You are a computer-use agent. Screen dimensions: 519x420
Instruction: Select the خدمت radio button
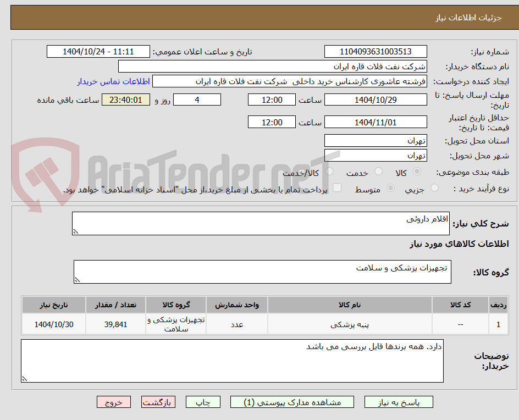pos(378,171)
